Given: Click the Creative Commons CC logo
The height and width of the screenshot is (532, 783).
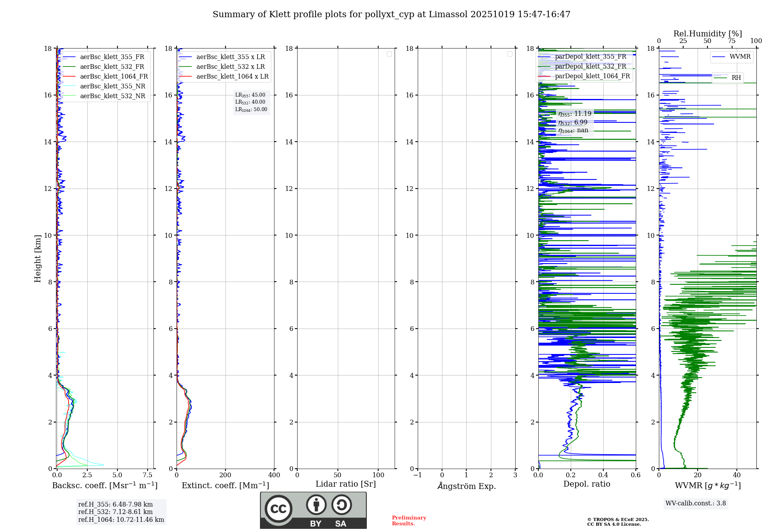Looking at the screenshot, I should click(x=278, y=509).
